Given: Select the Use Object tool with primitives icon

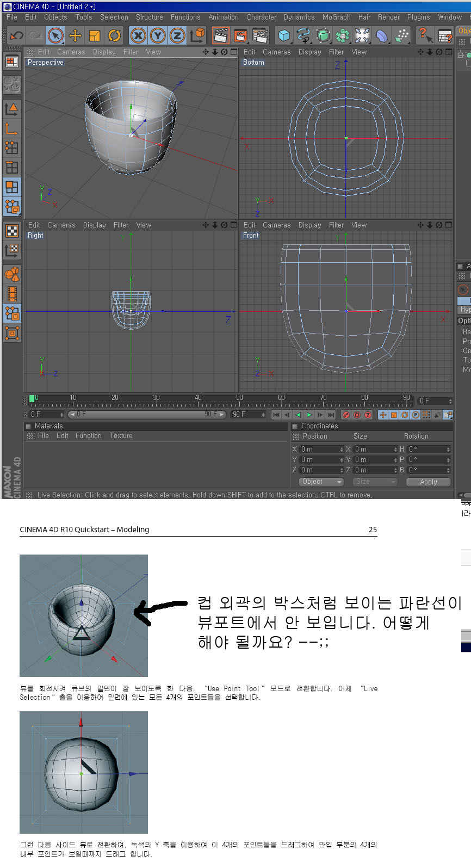Looking at the screenshot, I should click(x=12, y=274).
